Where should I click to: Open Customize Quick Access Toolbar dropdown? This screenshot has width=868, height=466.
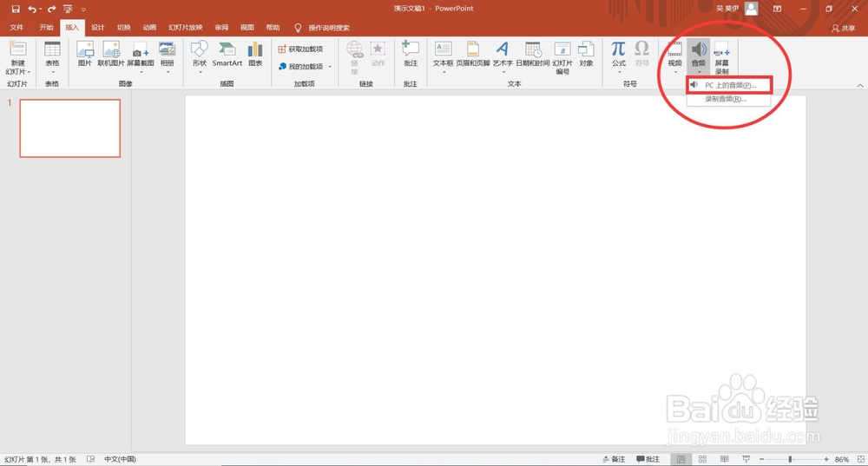[x=83, y=10]
